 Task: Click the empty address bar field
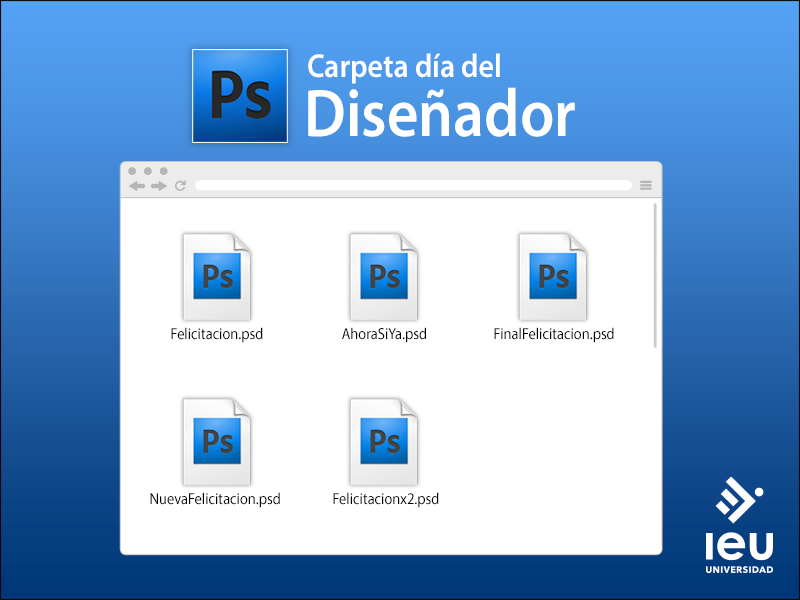(x=413, y=185)
